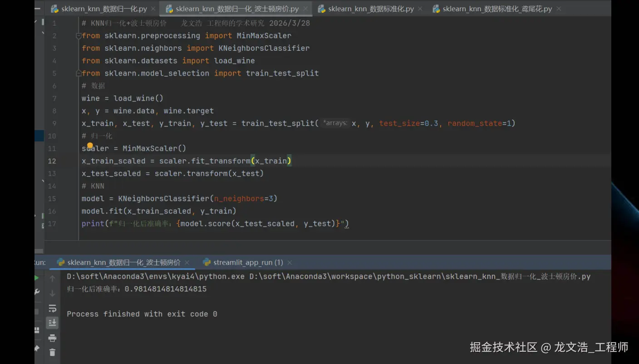Click 'model.fit' on line 16
639x364 pixels.
(102, 211)
